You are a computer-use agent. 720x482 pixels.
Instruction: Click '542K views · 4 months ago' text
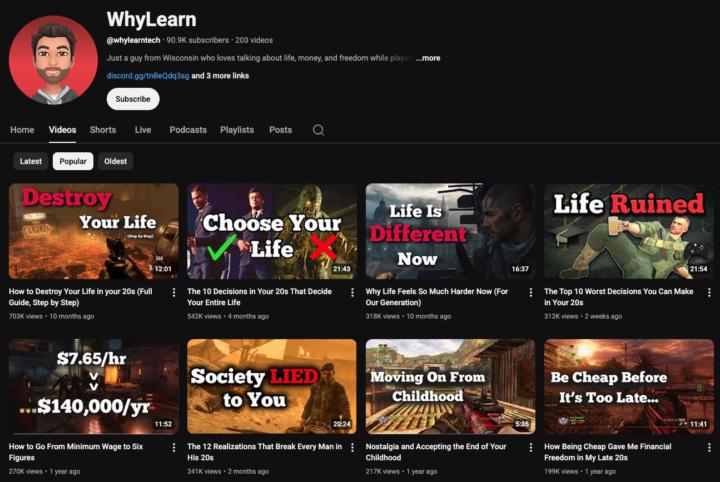click(x=228, y=316)
